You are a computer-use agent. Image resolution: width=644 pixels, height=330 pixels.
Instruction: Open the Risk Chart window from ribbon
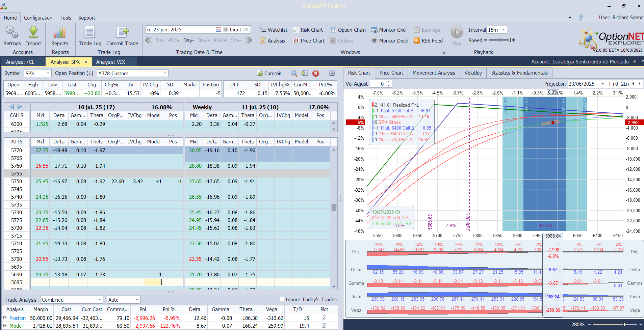(x=308, y=30)
